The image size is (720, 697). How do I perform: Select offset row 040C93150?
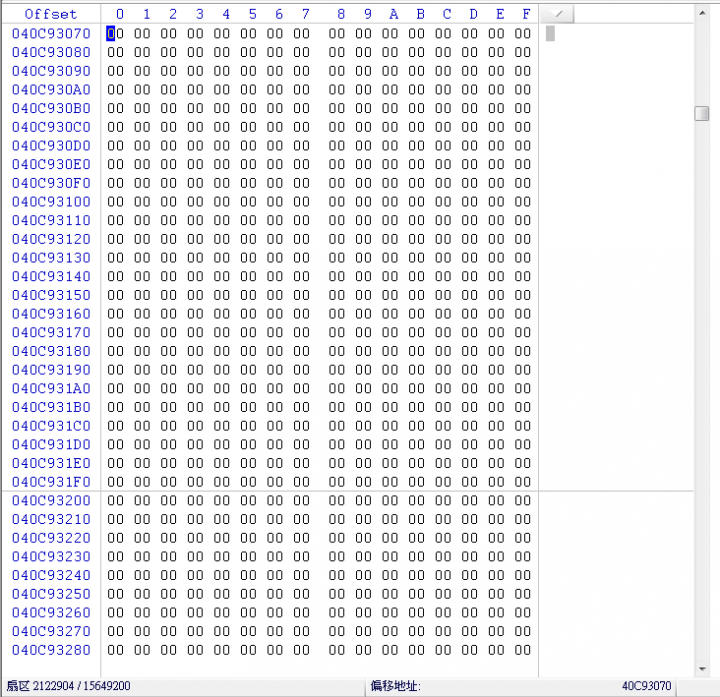51,295
